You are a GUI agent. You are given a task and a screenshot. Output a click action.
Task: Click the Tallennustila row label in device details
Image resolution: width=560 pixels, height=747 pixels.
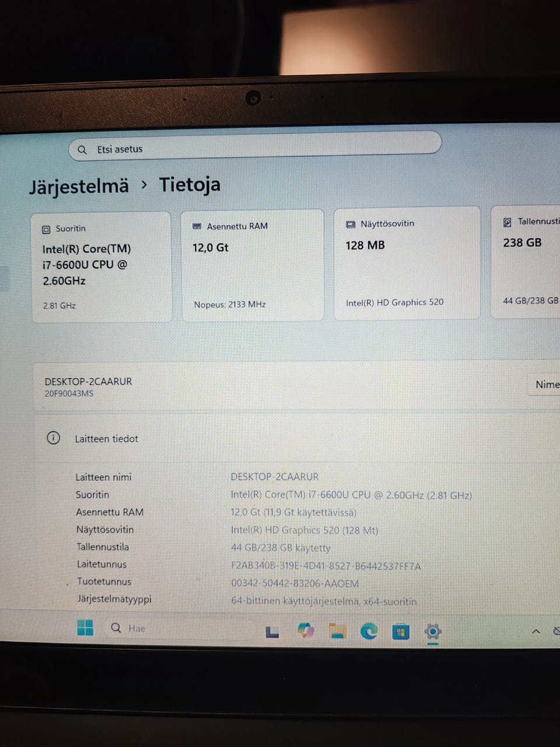pyautogui.click(x=103, y=547)
